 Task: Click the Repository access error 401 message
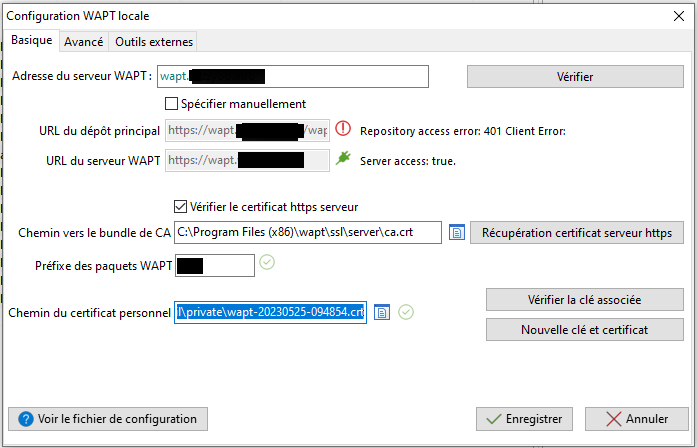[x=463, y=132]
